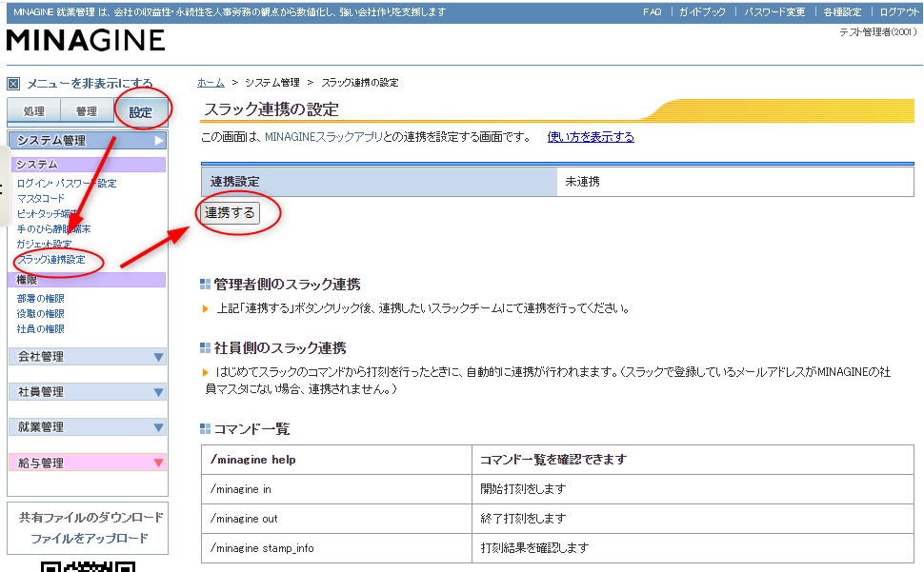Click the /minagine in table cell

336,489
